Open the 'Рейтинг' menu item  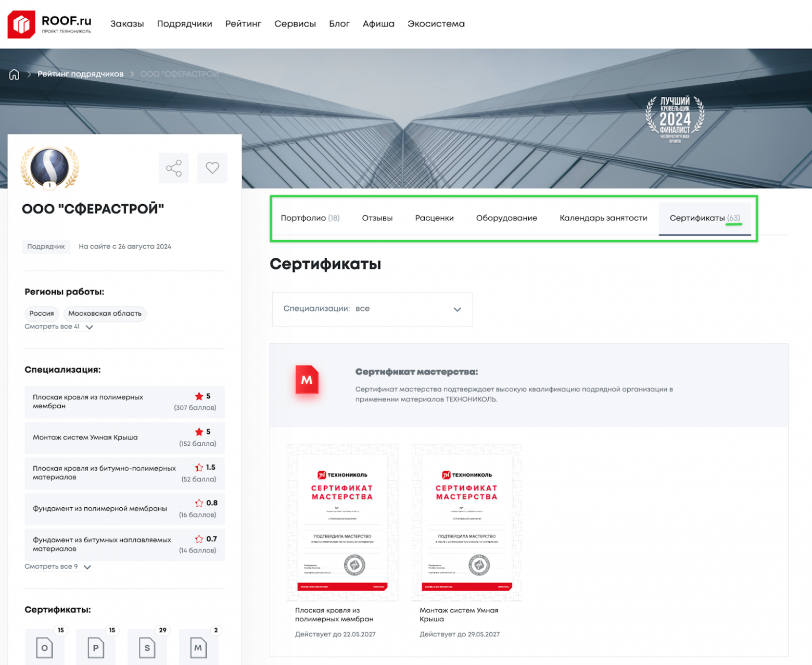243,24
